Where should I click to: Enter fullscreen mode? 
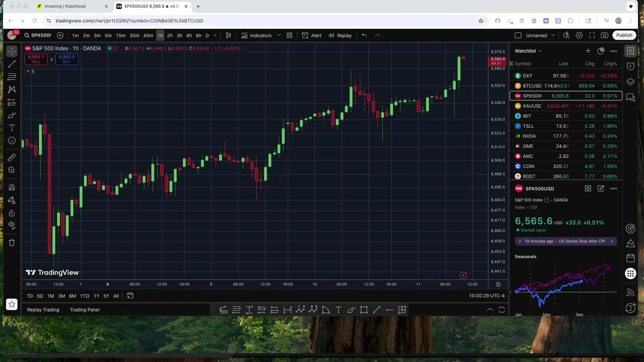click(x=592, y=35)
